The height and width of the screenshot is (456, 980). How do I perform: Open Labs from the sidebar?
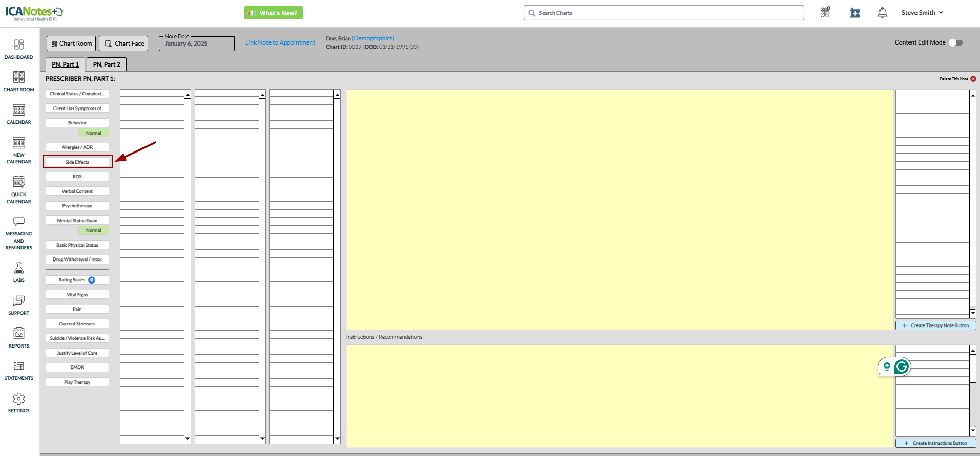19,272
